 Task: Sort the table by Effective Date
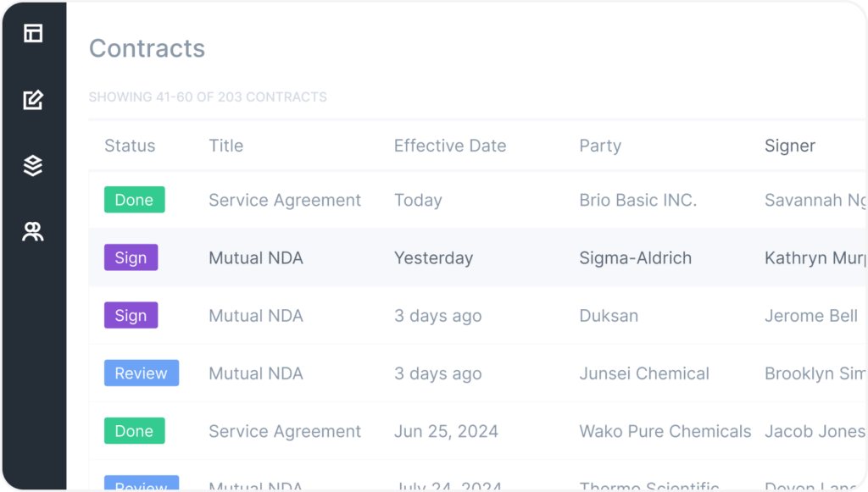tap(450, 146)
